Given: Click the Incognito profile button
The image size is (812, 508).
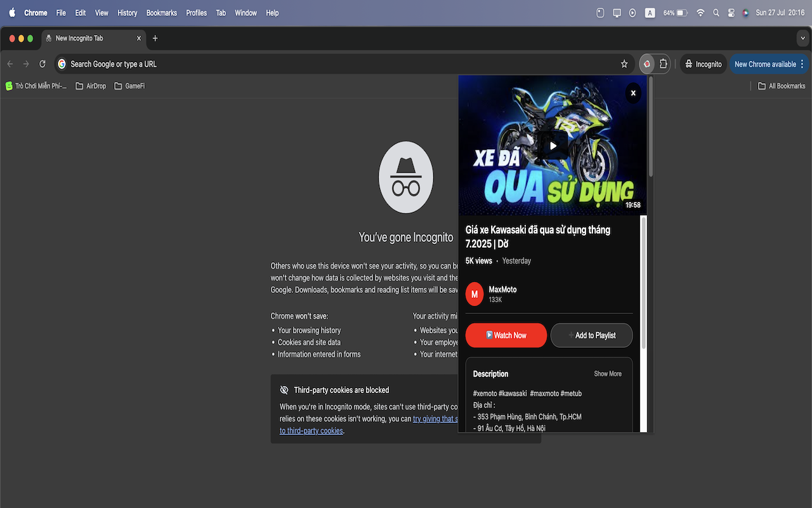Looking at the screenshot, I should tap(704, 64).
